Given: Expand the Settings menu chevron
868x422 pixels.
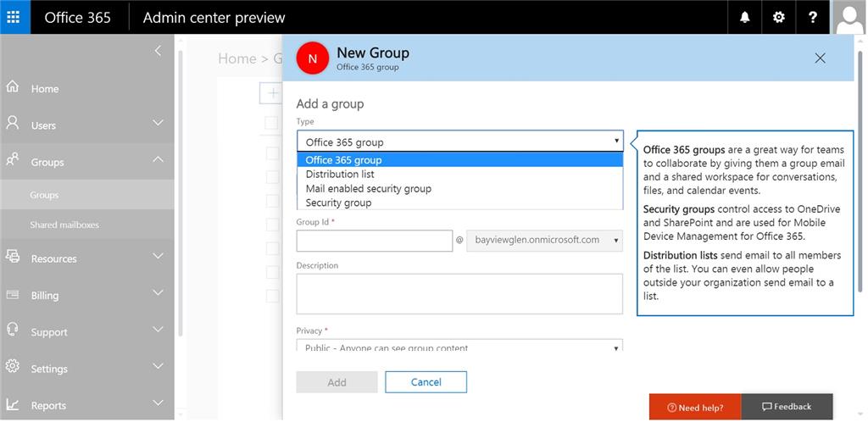Looking at the screenshot, I should (x=159, y=366).
